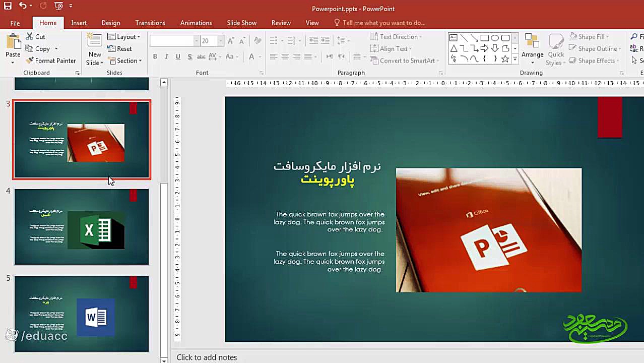The width and height of the screenshot is (644, 363).
Task: Clear all text formatting
Action: [x=258, y=41]
